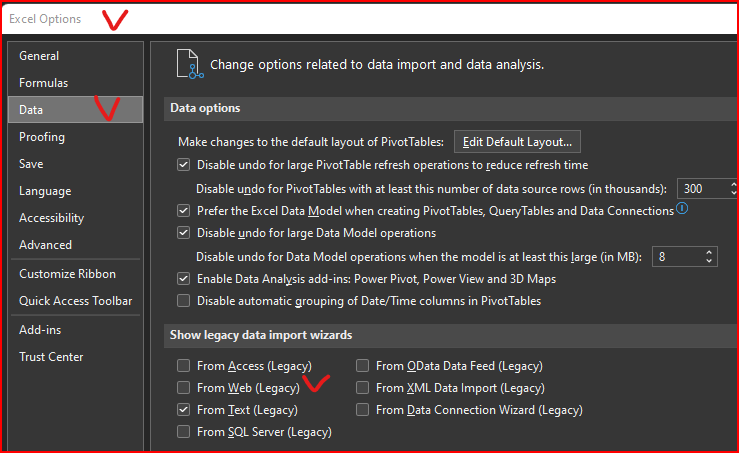
Task: Open the Advanced options category
Action: click(x=75, y=245)
